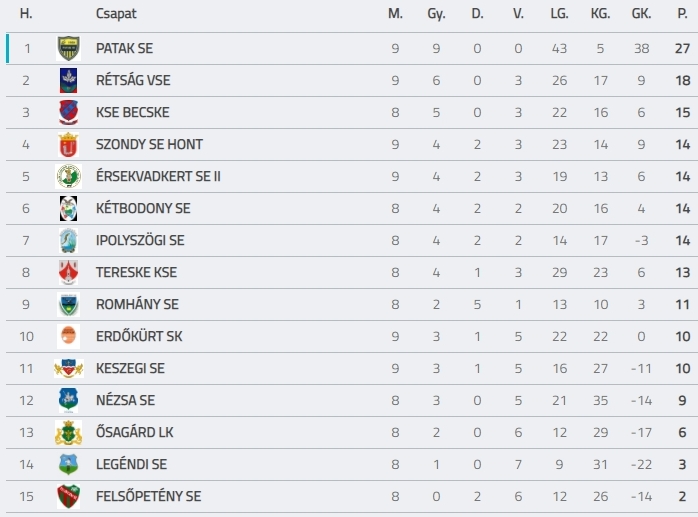Click the Csapat column header
Image resolution: width=698 pixels, height=517 pixels.
(x=116, y=14)
